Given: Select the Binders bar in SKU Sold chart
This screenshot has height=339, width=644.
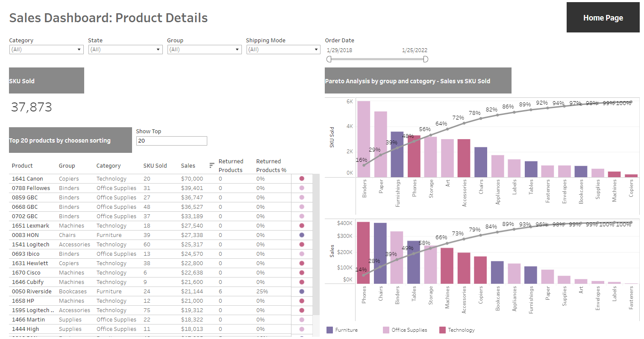Looking at the screenshot, I should point(364,139).
